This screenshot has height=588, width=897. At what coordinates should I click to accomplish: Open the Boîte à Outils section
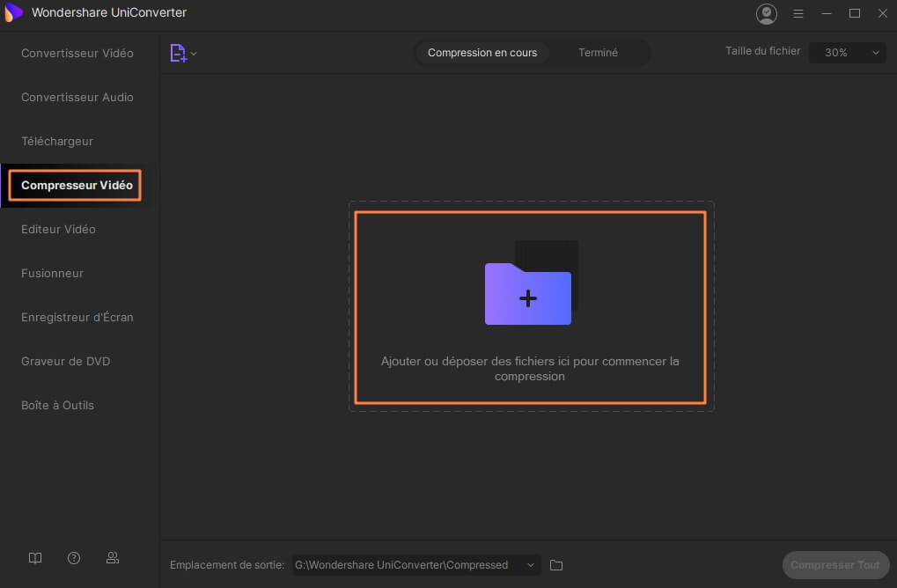(x=57, y=405)
